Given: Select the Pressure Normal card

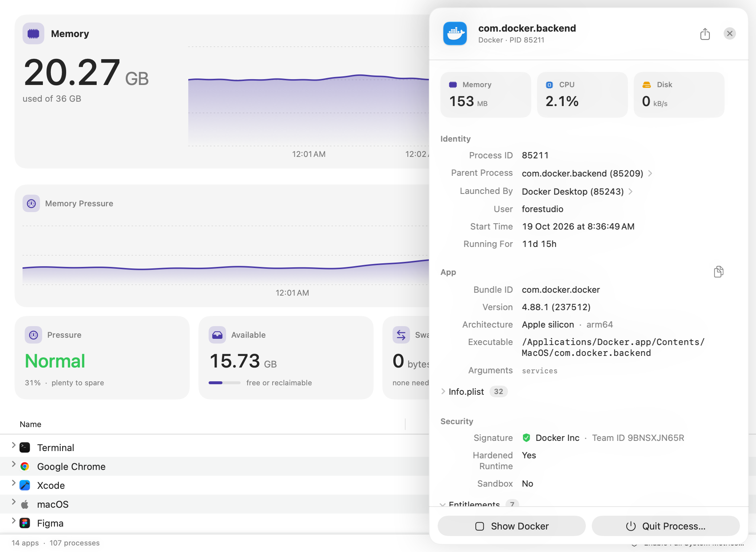Looking at the screenshot, I should (x=102, y=358).
